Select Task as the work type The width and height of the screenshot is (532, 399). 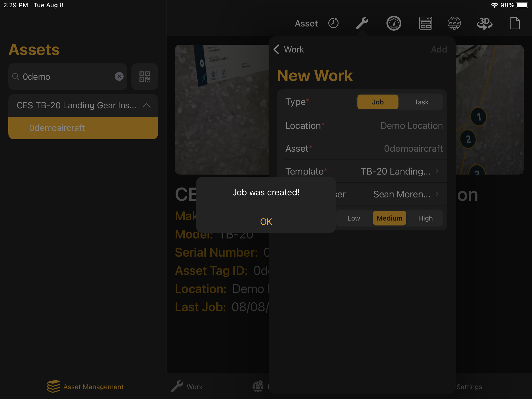(x=421, y=102)
